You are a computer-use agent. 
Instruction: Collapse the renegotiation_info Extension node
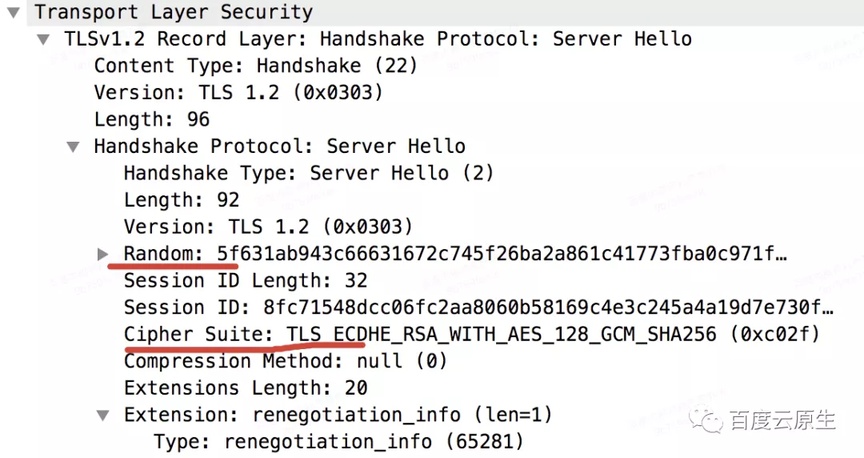pyautogui.click(x=102, y=415)
